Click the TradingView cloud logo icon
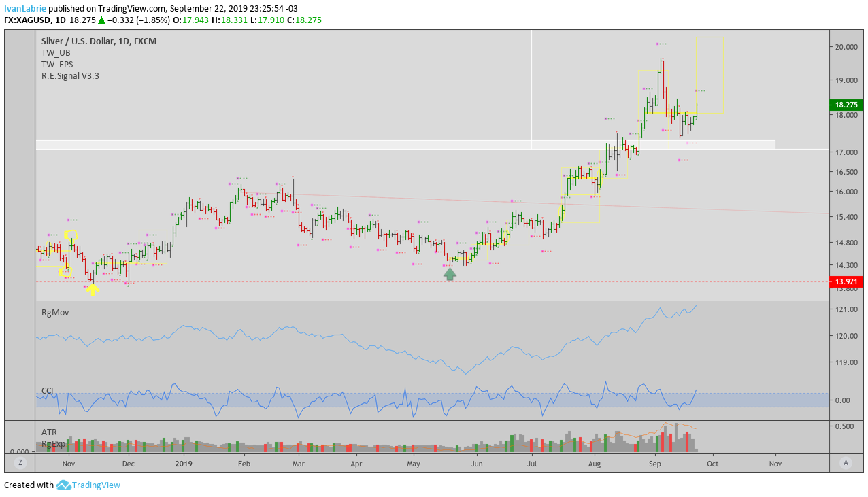The image size is (868, 497). coord(63,485)
